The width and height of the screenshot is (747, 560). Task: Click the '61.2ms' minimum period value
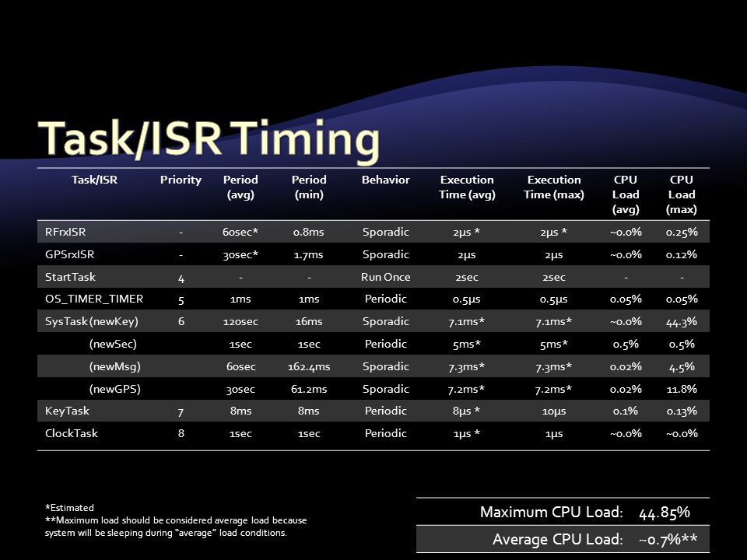click(x=309, y=389)
